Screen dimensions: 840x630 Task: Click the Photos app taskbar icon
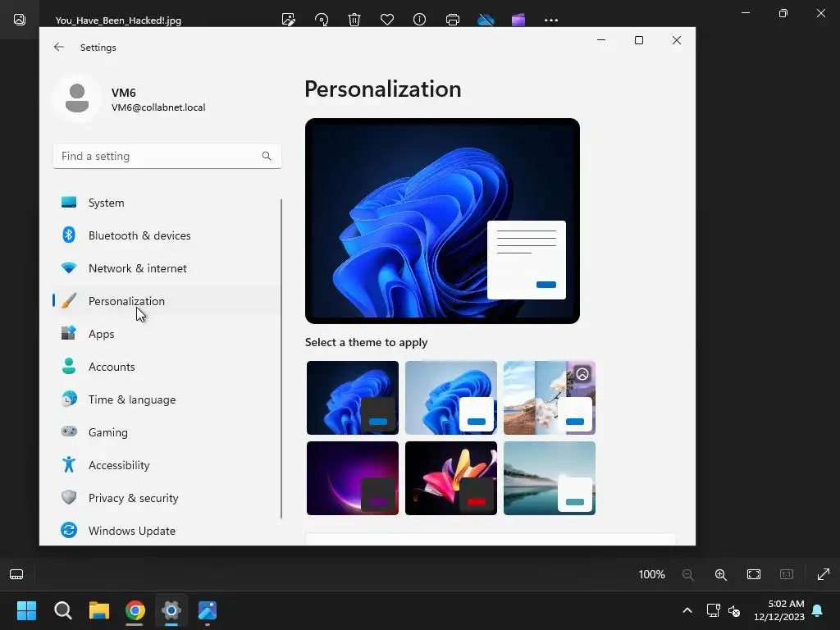[208, 610]
